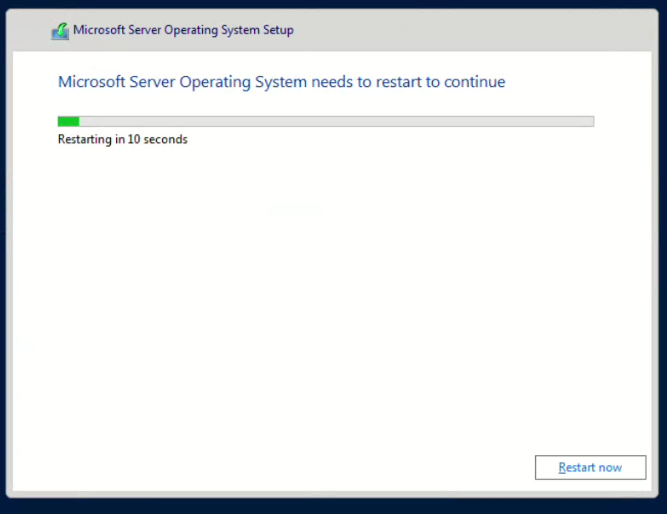667x514 pixels.
Task: Click the word 'Restarting' under the progress bar
Action: pos(85,139)
